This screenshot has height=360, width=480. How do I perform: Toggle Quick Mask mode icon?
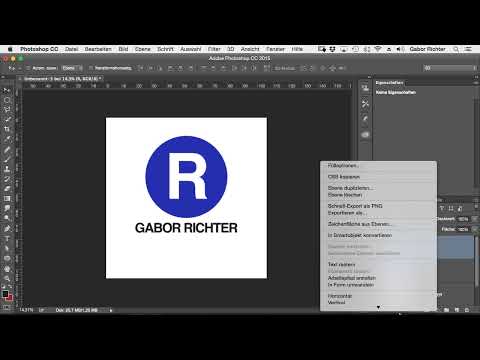point(7,307)
